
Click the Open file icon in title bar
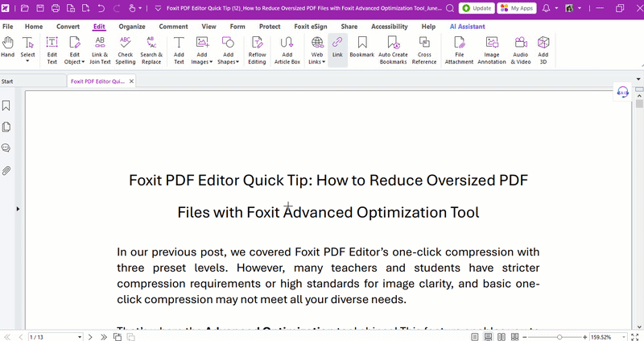tap(25, 8)
